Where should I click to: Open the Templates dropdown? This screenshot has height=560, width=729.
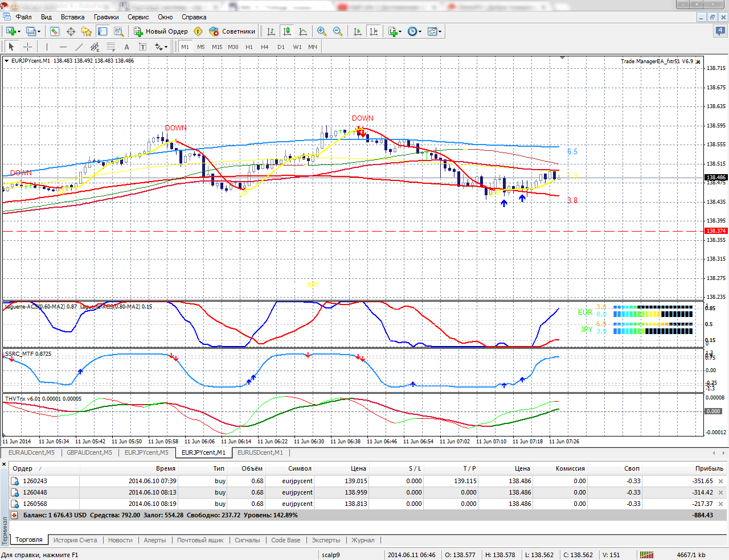[x=435, y=31]
